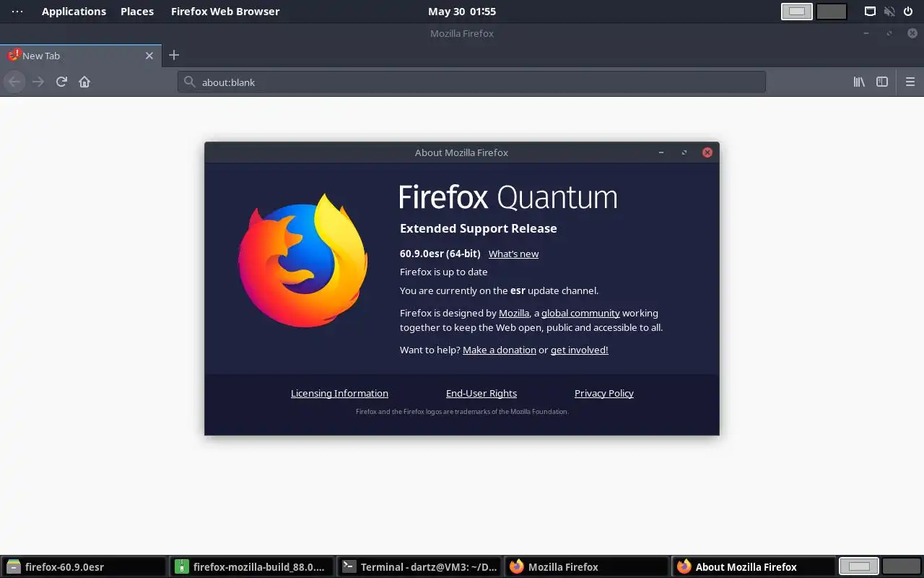924x578 pixels.
Task: Close the About Mozilla Firefox dialog
Action: (707, 152)
